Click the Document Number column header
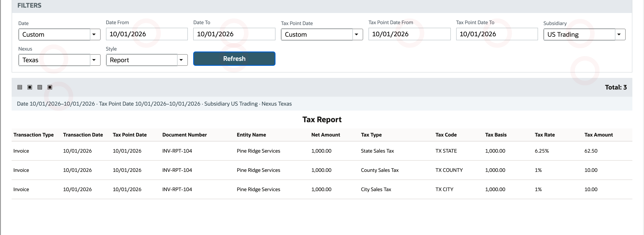The height and width of the screenshot is (235, 644). (184, 135)
